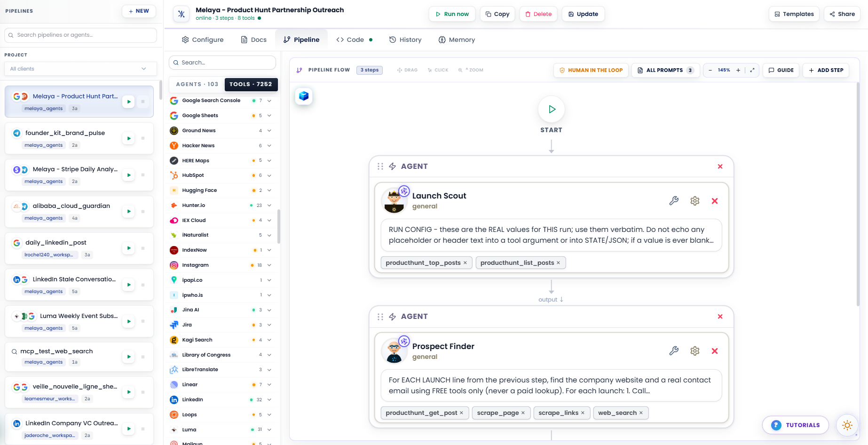
Task: Expand HubSpot tool group
Action: 269,175
